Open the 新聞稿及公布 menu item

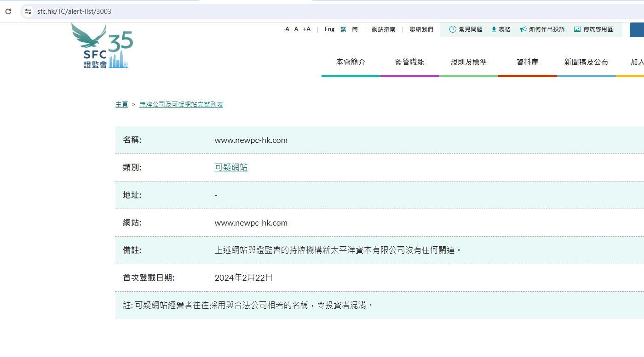coord(586,62)
